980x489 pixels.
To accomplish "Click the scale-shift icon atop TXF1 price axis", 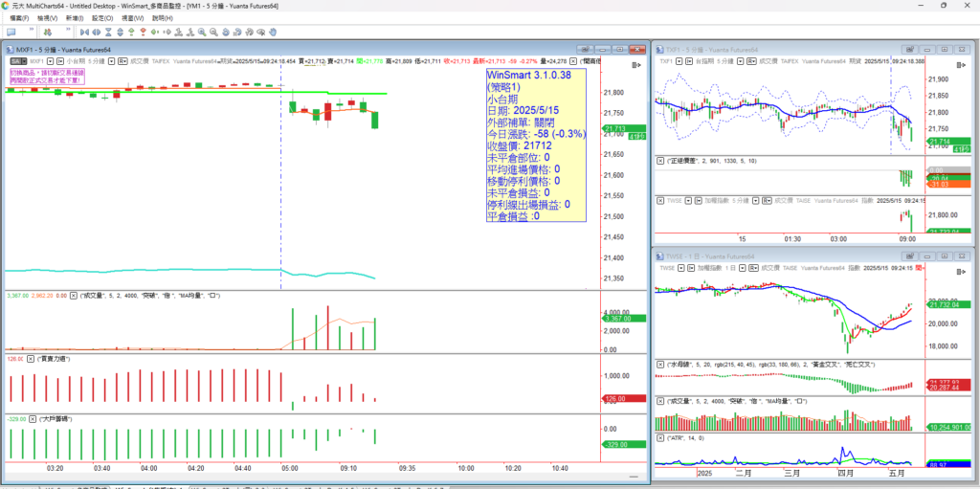I will (961, 64).
